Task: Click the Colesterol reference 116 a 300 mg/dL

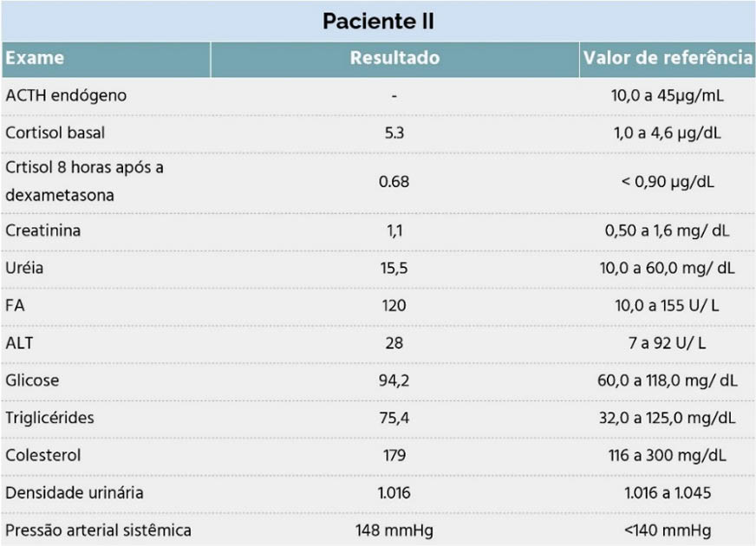Action: (668, 455)
